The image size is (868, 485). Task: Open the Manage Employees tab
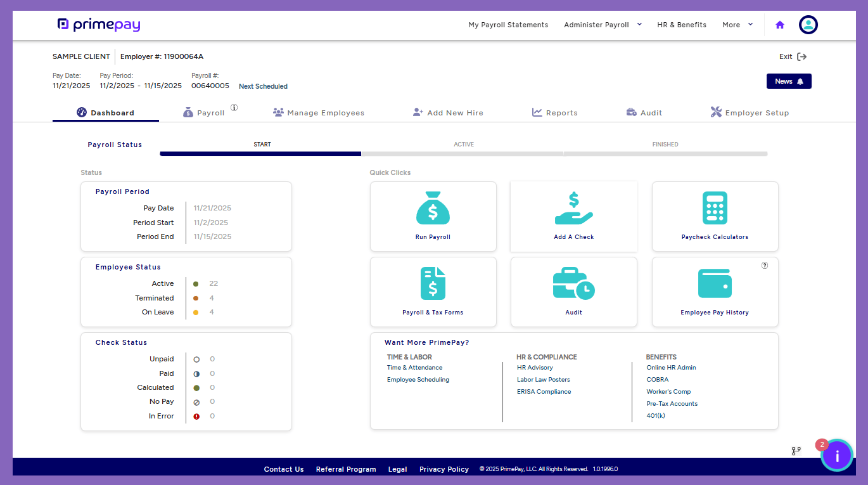click(x=319, y=112)
